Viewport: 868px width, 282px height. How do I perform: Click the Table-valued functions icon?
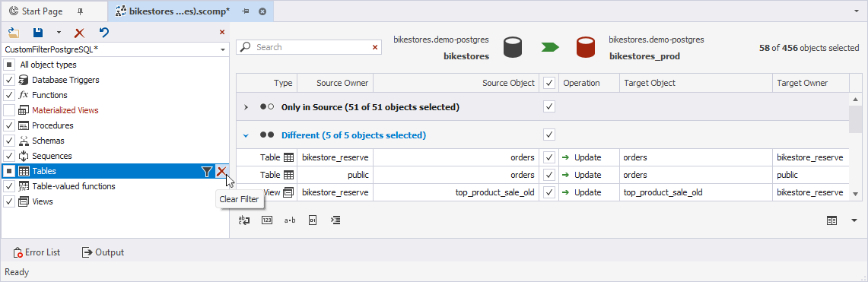24,186
